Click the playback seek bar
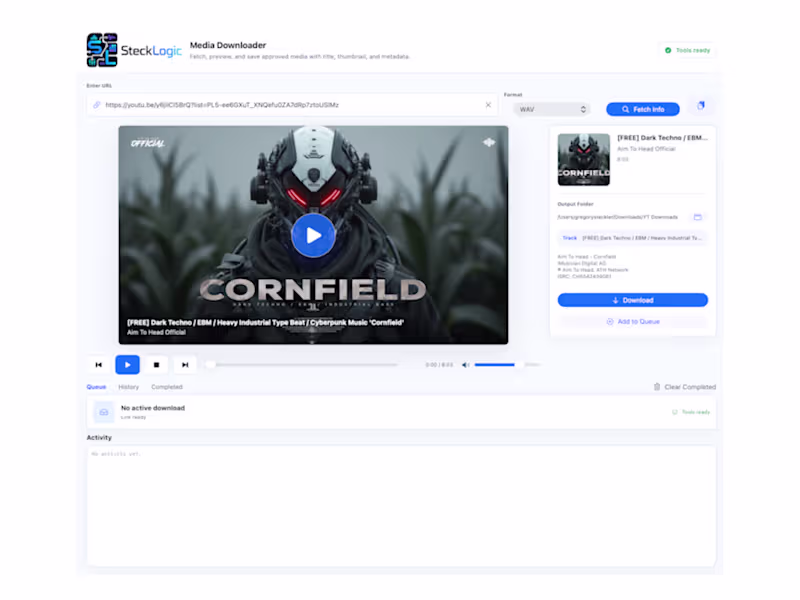This screenshot has width=800, height=600. tap(302, 365)
